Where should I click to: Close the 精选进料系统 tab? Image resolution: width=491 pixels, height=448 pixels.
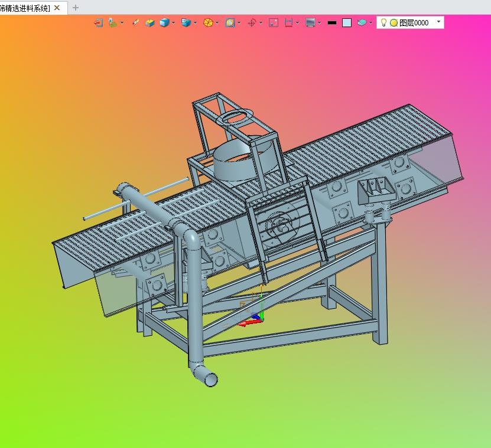(x=57, y=8)
